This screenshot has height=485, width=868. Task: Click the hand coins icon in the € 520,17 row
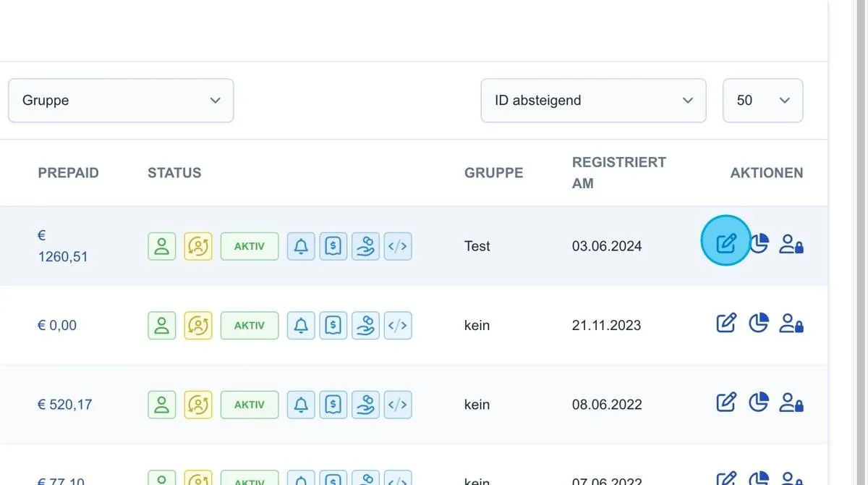[366, 405]
